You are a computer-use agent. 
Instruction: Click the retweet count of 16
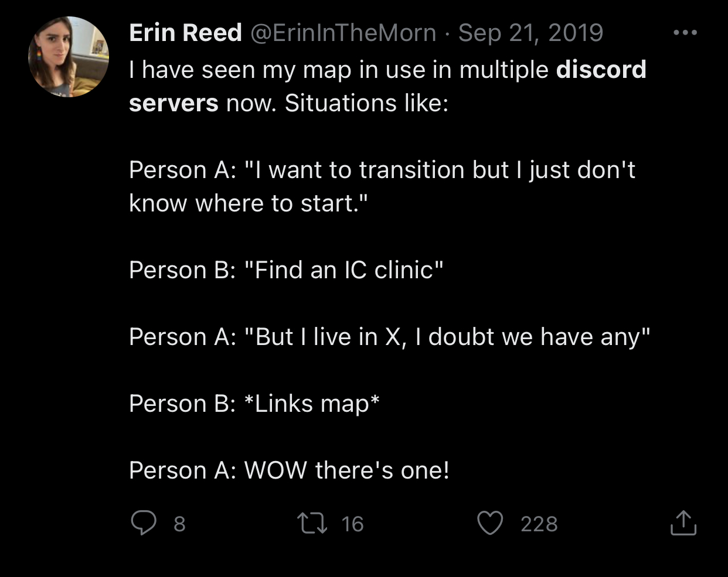(x=352, y=524)
